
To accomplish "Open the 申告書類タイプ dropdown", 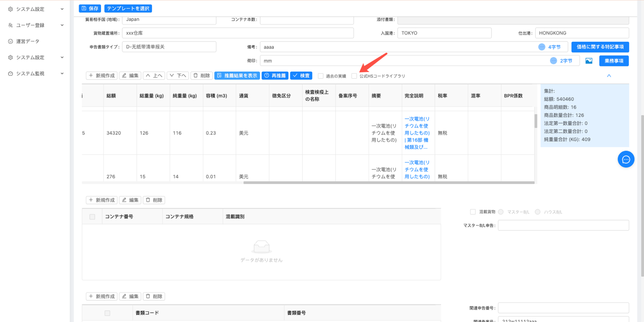I will coord(169,47).
